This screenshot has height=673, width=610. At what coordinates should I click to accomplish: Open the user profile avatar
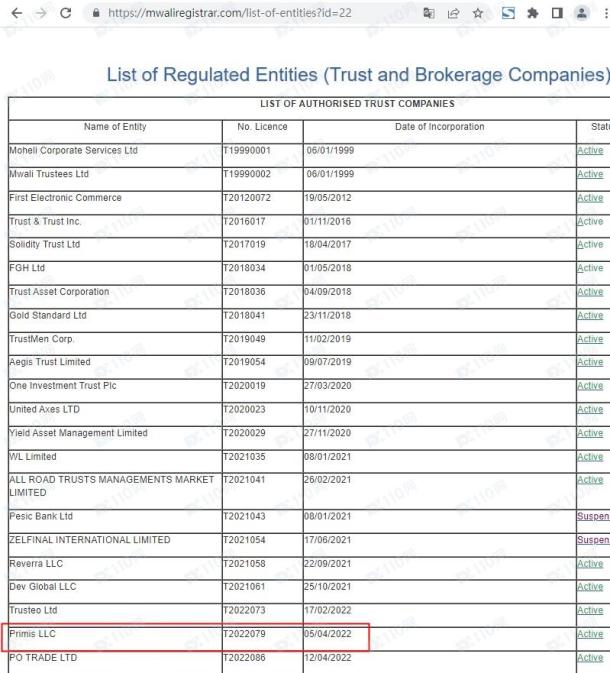(582, 13)
